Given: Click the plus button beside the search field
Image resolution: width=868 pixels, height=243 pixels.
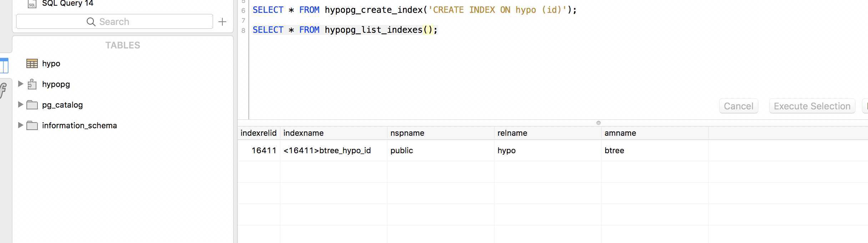Looking at the screenshot, I should [222, 22].
